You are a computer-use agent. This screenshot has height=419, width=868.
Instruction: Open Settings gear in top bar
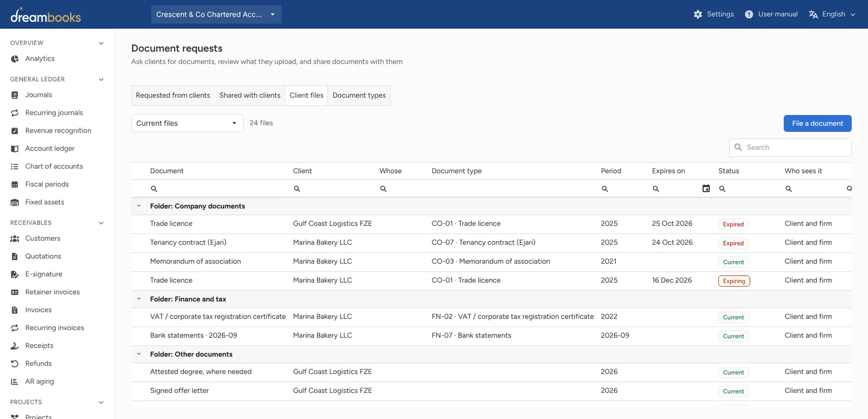(x=698, y=15)
